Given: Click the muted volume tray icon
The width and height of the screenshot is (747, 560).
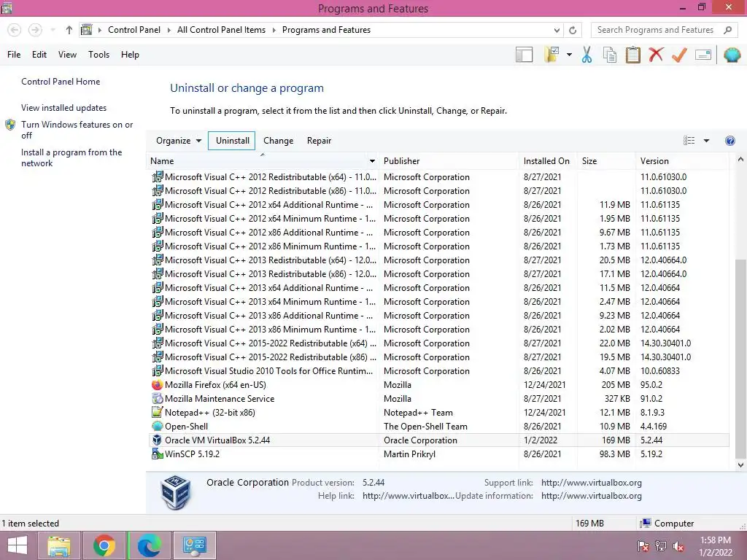Looking at the screenshot, I should coord(678,546).
